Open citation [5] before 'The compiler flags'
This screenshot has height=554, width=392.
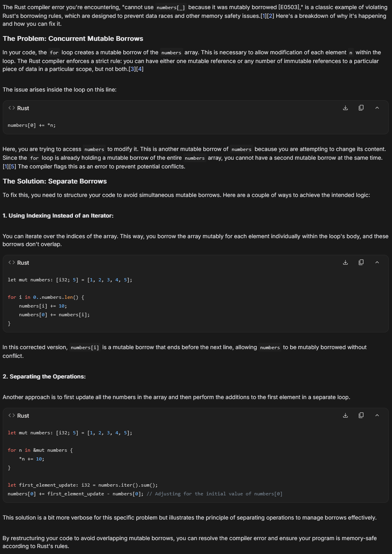pos(13,166)
